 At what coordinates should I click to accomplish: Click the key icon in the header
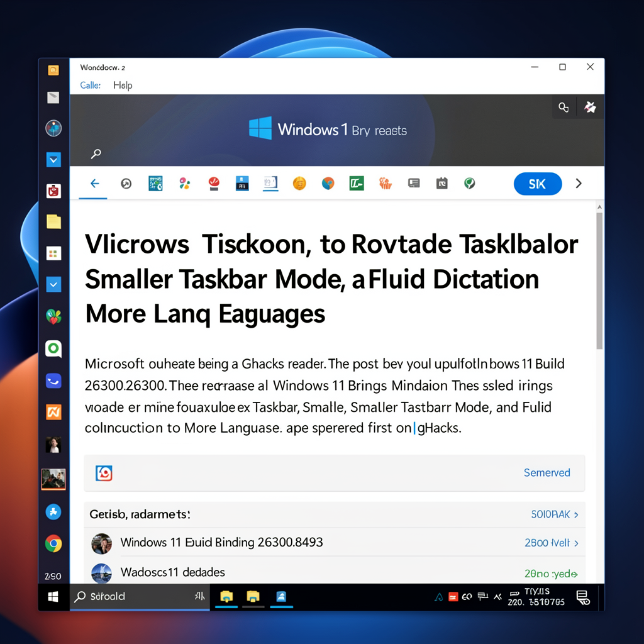click(x=563, y=108)
